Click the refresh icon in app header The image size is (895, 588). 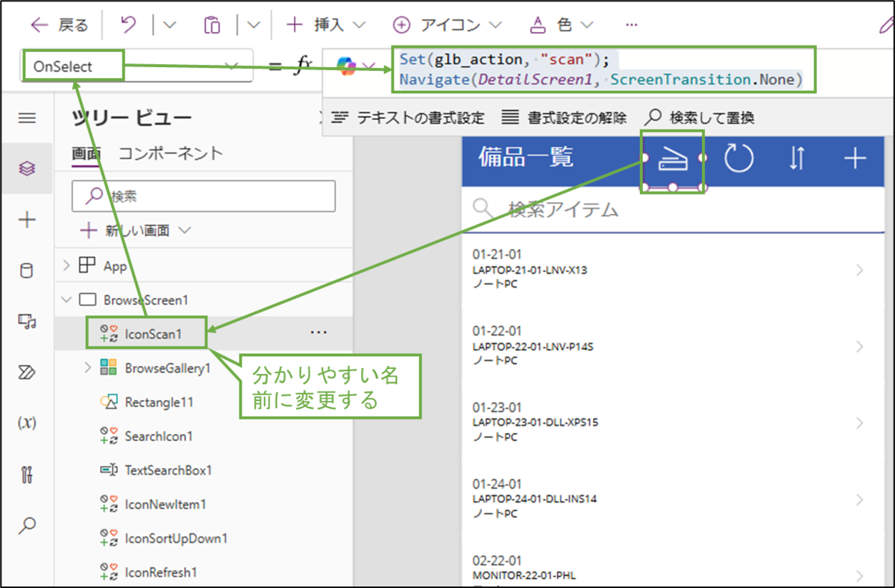coord(739,159)
